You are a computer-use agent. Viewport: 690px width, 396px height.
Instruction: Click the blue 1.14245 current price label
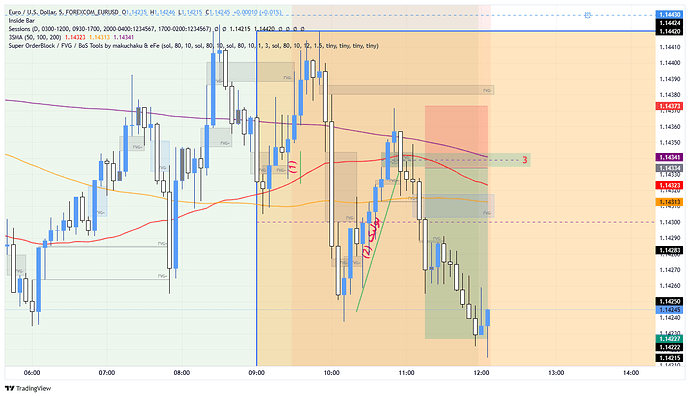tap(670, 310)
